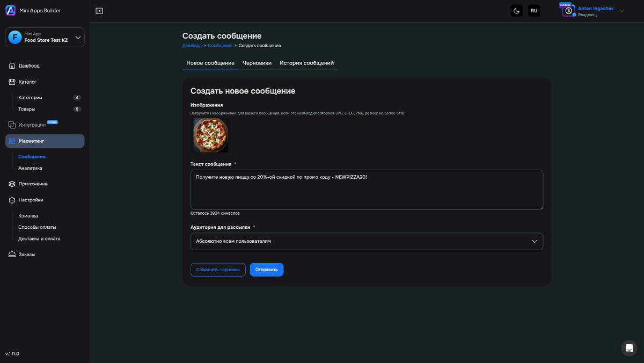Switch language using the RU button
The width and height of the screenshot is (644, 363).
[x=534, y=11]
